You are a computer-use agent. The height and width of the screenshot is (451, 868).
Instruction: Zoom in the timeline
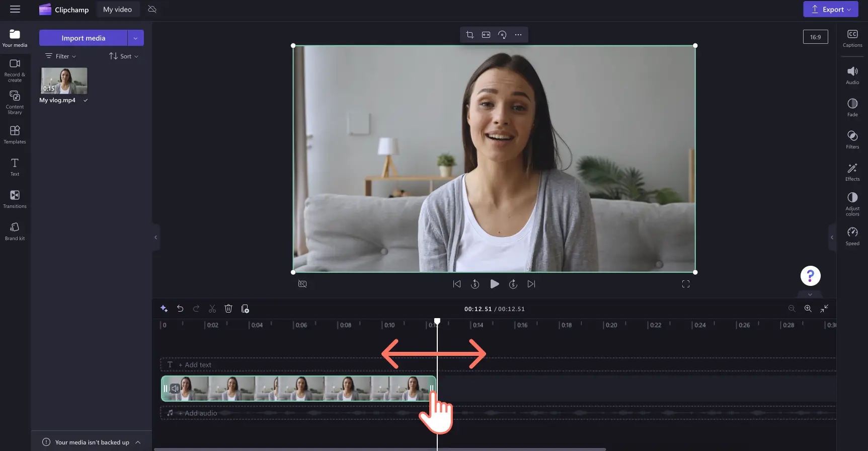808,309
